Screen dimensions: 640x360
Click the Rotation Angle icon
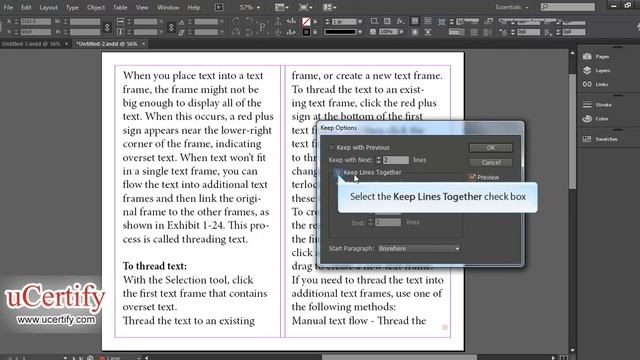coord(181,21)
